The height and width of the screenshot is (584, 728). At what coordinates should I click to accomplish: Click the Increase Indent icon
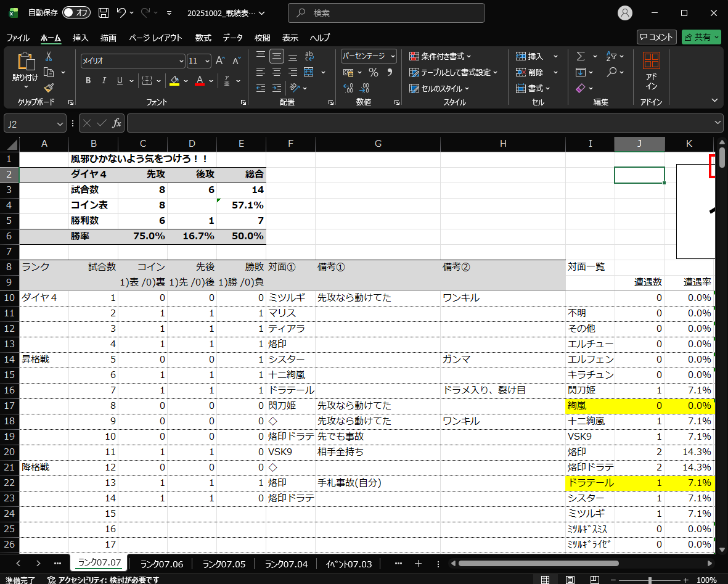pos(277,88)
